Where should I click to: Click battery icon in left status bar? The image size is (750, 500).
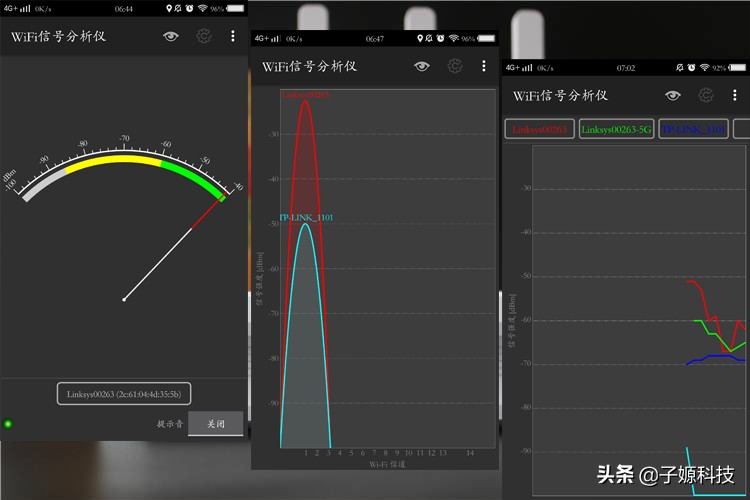[x=235, y=8]
